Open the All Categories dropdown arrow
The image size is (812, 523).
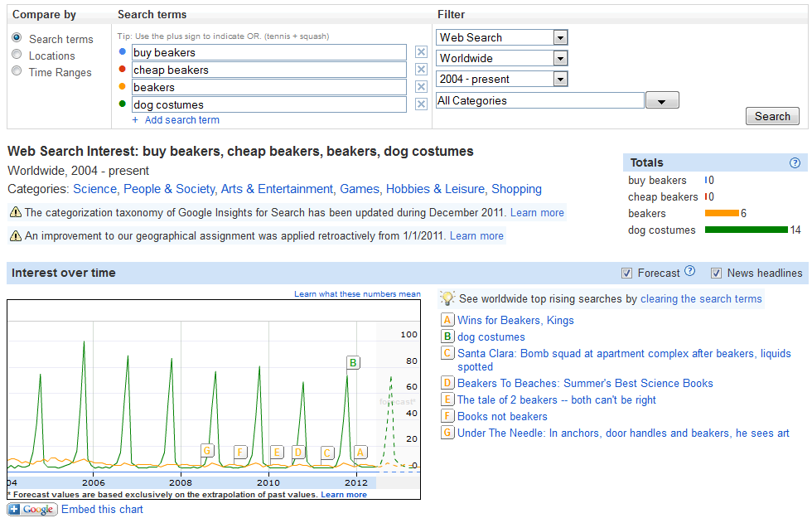[662, 100]
